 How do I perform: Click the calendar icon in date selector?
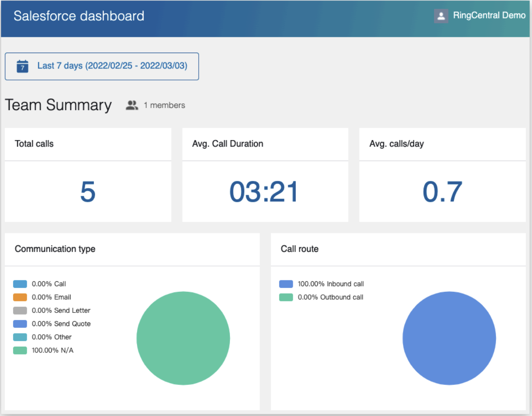coord(22,66)
